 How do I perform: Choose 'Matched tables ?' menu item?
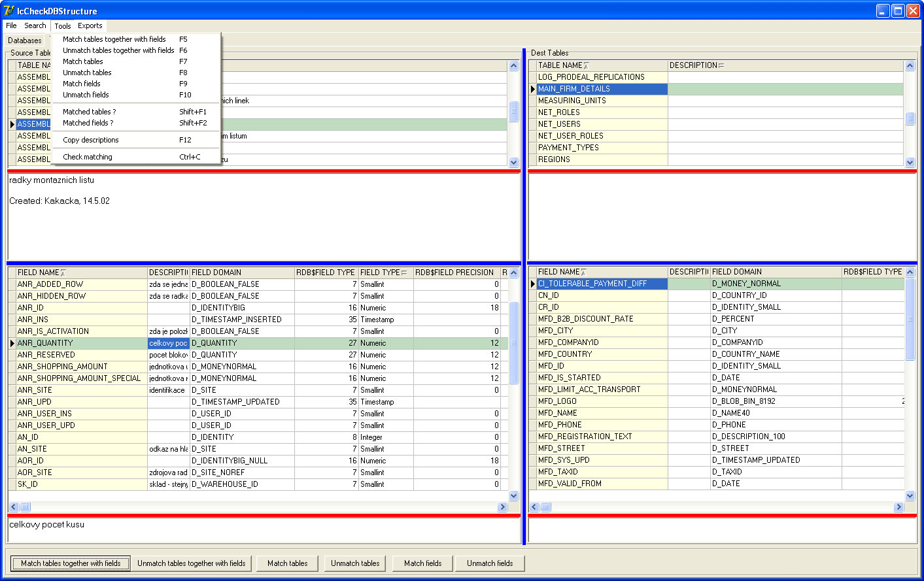(x=89, y=112)
